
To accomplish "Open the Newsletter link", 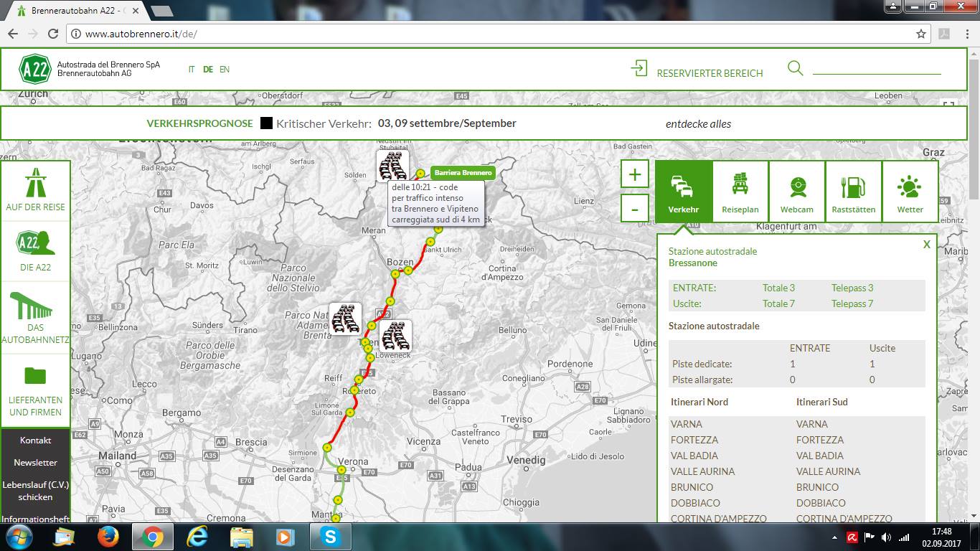I will click(x=36, y=463).
